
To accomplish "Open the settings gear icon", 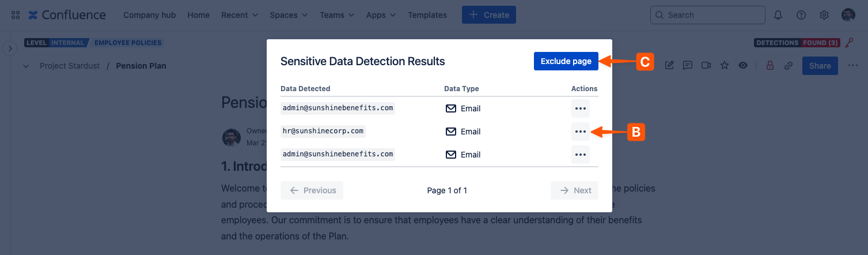I will click(x=824, y=15).
